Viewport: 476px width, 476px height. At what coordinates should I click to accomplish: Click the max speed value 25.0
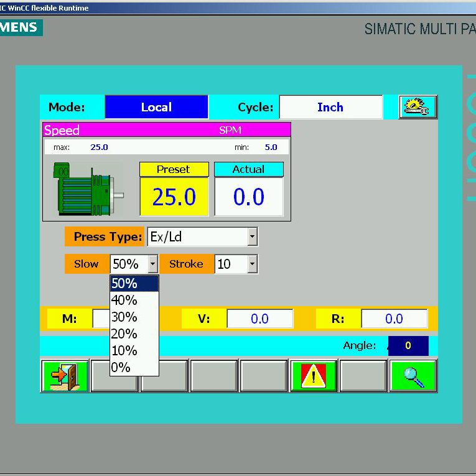pos(99,147)
